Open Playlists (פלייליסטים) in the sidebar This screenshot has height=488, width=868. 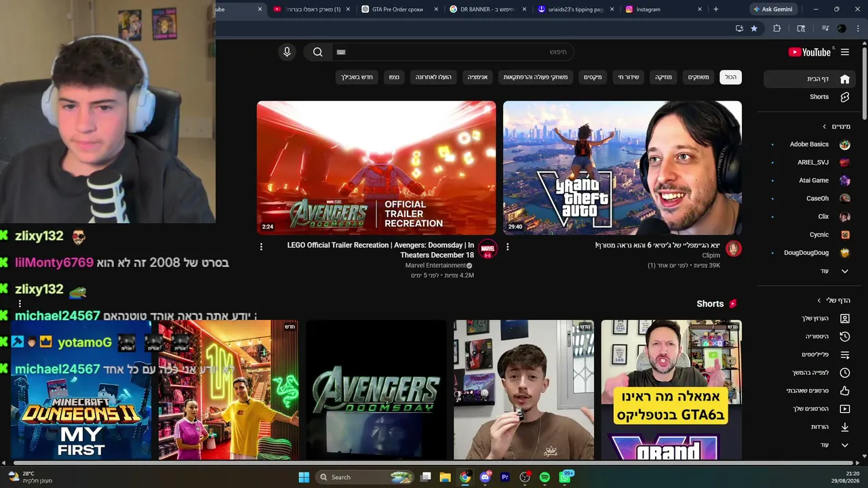pos(808,354)
